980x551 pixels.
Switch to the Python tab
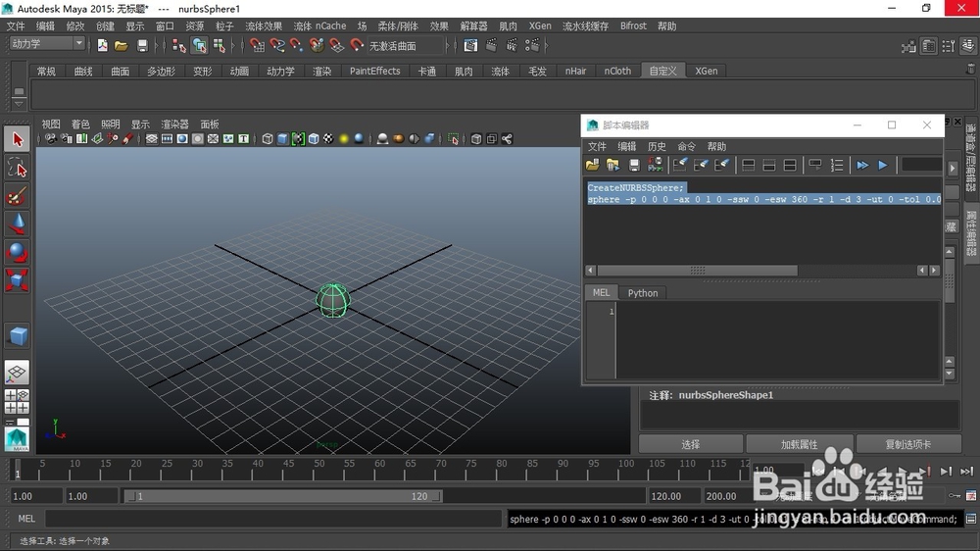pyautogui.click(x=643, y=293)
